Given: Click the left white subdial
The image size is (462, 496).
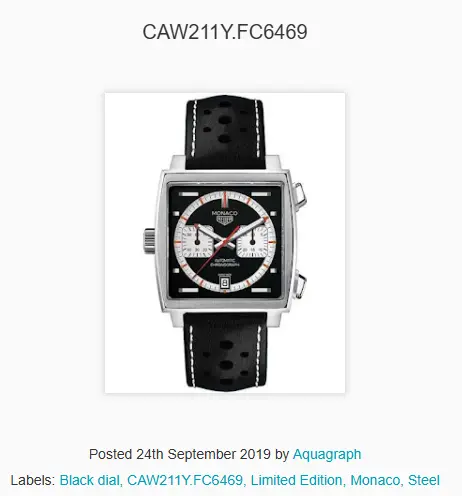Looking at the screenshot, I should 197,241.
